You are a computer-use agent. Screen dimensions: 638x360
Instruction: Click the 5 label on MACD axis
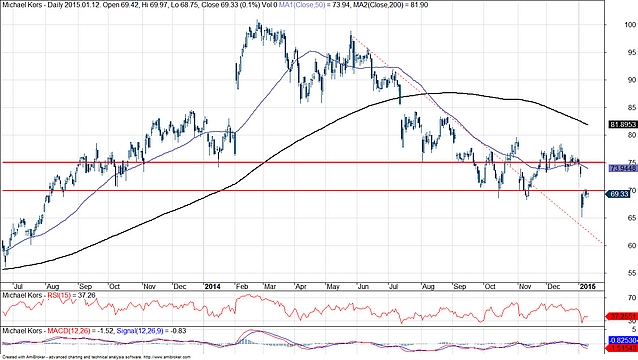point(634,329)
